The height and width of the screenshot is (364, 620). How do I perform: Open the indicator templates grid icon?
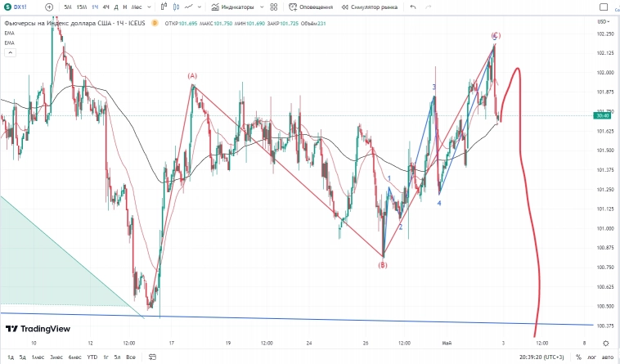point(274,7)
